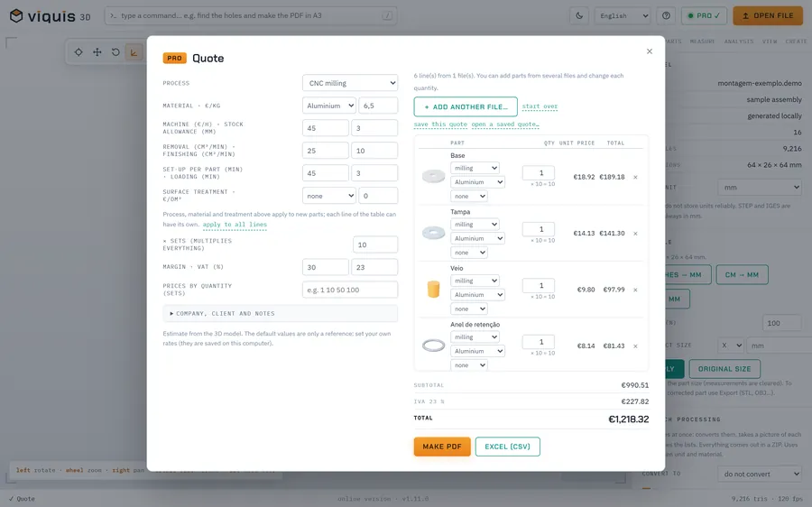Select the move/pan arrows tool
Screen dimensions: 812x507
97,51
